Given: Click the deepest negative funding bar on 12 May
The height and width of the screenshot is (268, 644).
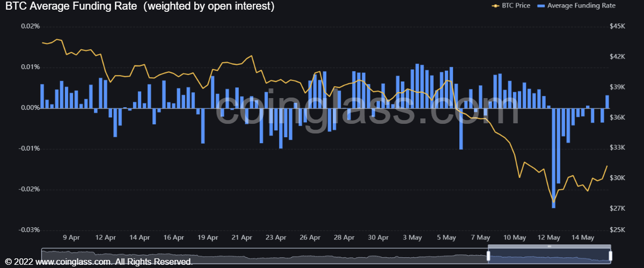Looking at the screenshot, I should point(553,158).
